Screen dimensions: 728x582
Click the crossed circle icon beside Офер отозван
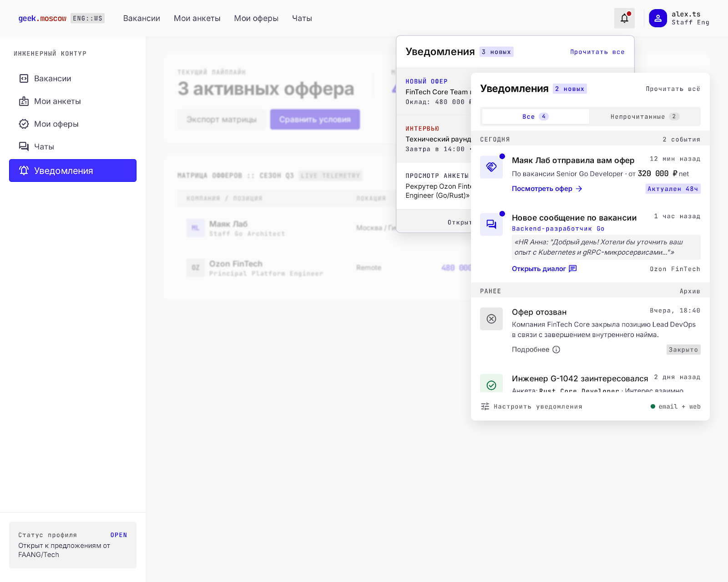[491, 319]
